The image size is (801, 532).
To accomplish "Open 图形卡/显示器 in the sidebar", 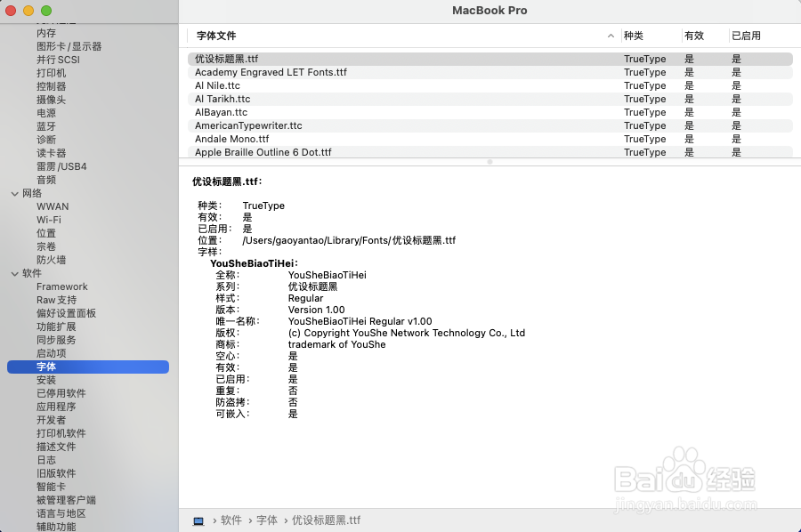I will pyautogui.click(x=69, y=46).
